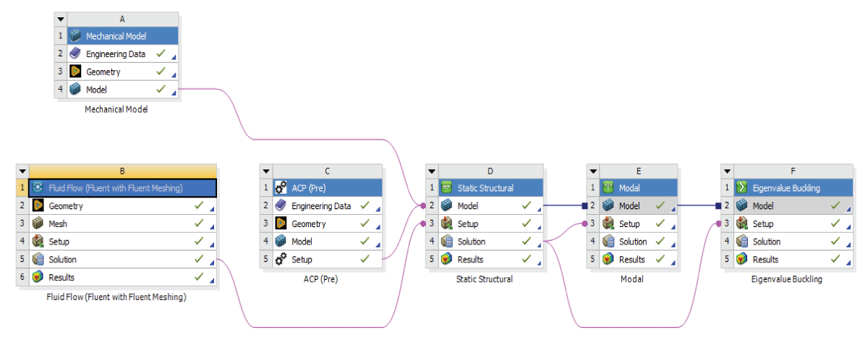Screen dimensions: 868x345
Task: Click the Eigenvalue Buckling header icon
Action: (x=741, y=188)
